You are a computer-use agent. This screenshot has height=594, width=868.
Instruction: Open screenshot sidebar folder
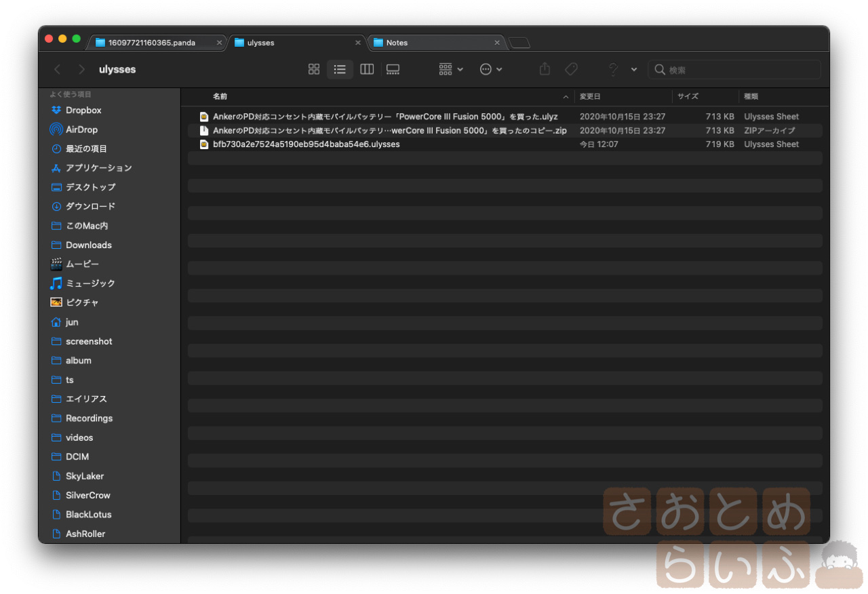coord(89,341)
